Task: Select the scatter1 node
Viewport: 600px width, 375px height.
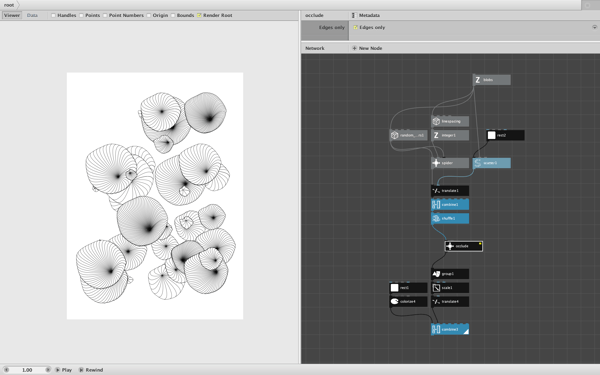Action: coord(492,163)
